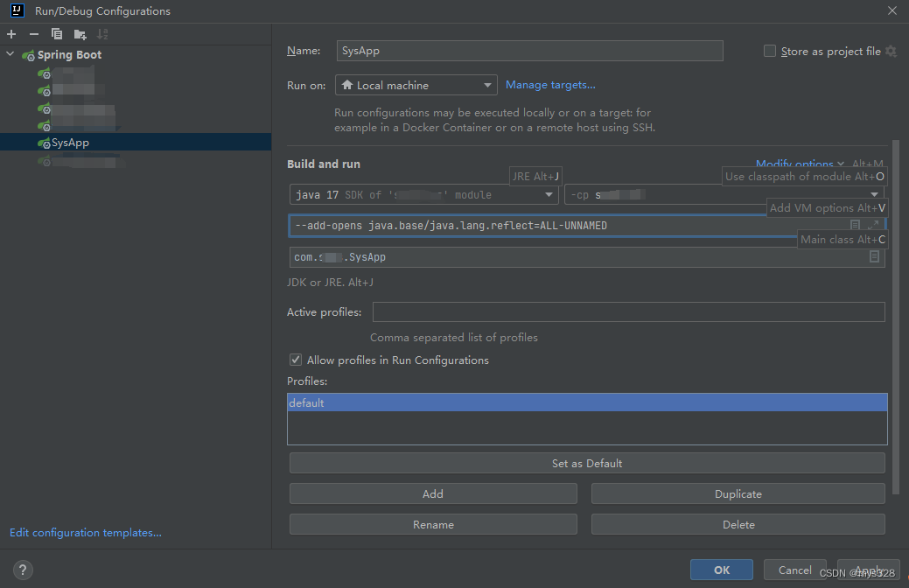Open the java 17 SDK dropdown
Screen dimensions: 909x588
tap(423, 195)
